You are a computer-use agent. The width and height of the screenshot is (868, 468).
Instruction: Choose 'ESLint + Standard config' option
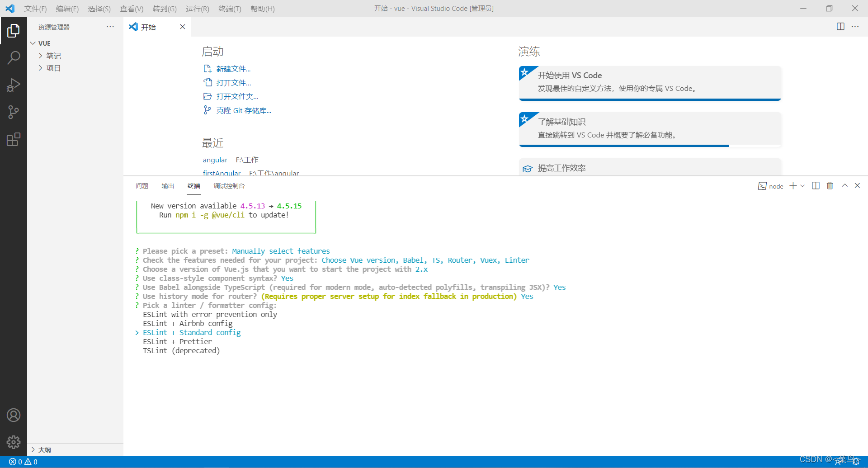point(192,332)
